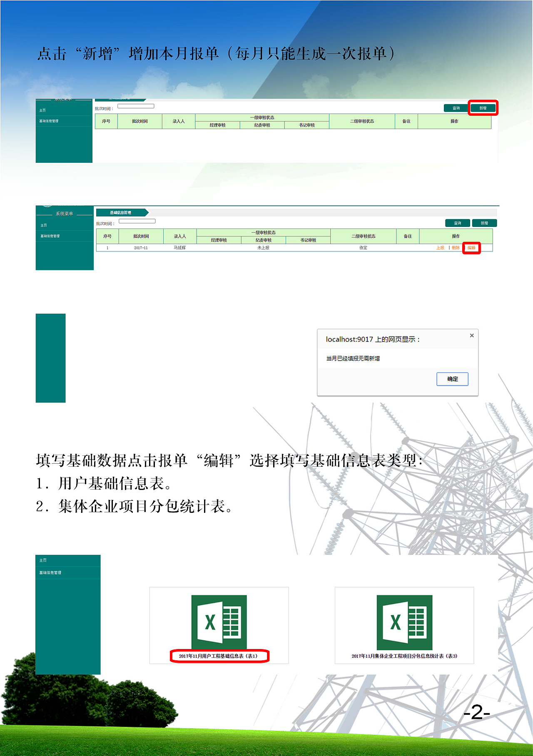
Task: Click 新增 above the table listing 2017-11
Action: 484,223
